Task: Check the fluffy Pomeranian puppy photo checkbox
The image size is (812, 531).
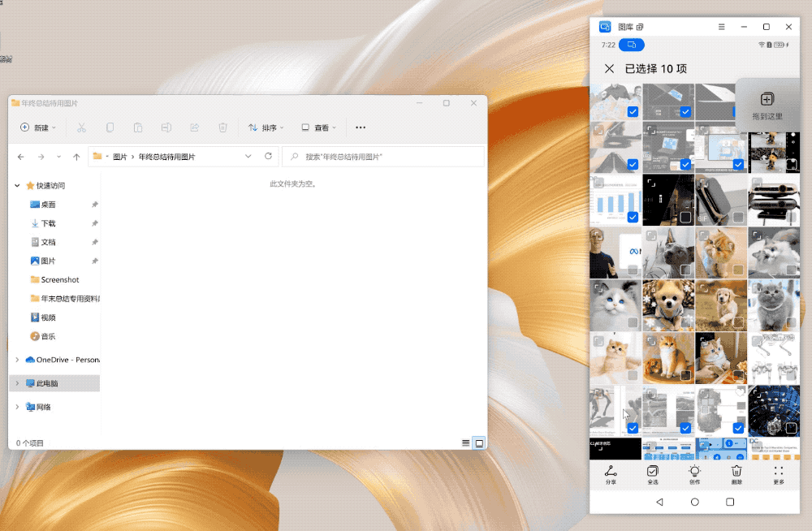Action: click(685, 322)
